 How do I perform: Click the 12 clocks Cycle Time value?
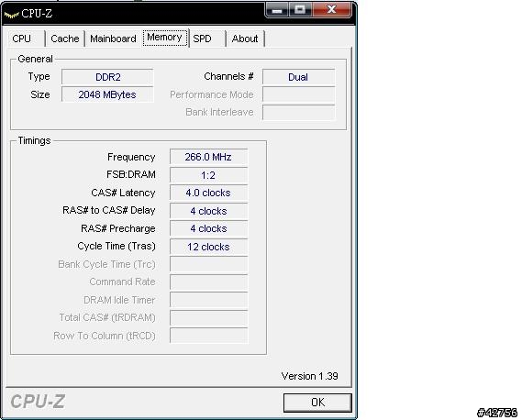tap(209, 247)
